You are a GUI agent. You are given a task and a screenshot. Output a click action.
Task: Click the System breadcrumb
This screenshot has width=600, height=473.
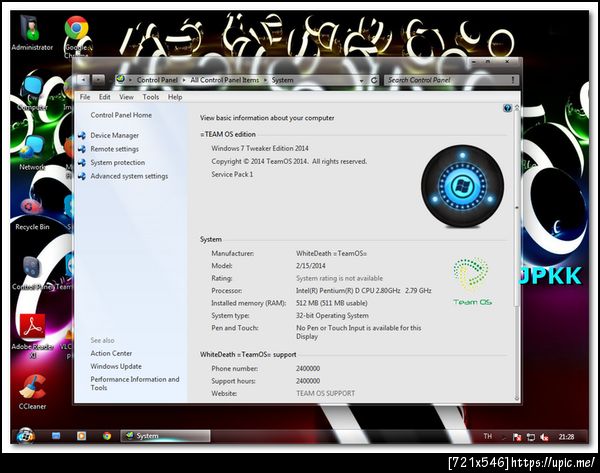[282, 80]
